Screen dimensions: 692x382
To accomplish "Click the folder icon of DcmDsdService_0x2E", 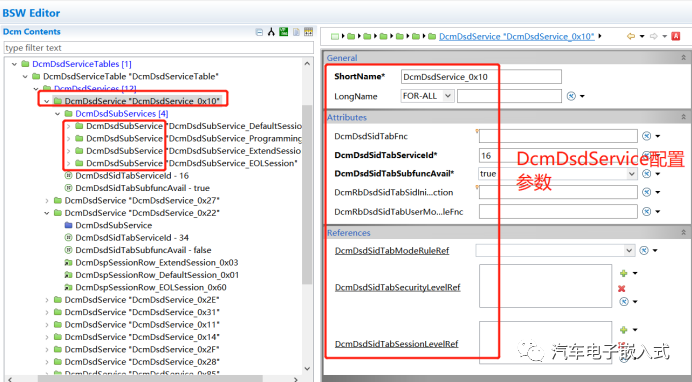I will tap(58, 300).
